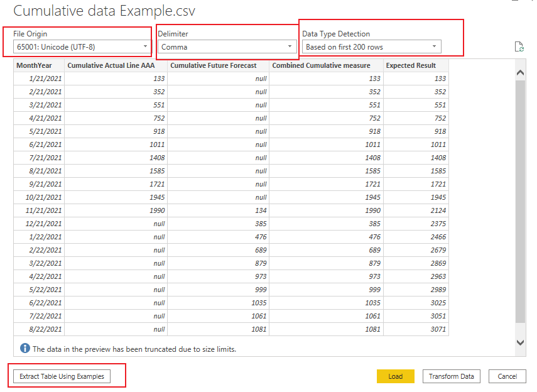Click the truncated preview notice text
Viewport: 537px width, 392px height.
(134, 349)
